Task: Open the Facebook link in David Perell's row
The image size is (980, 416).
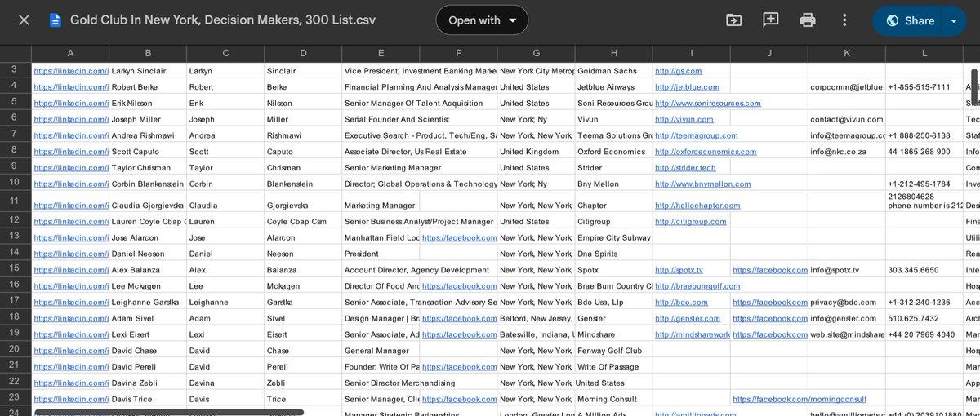Action: (459, 367)
